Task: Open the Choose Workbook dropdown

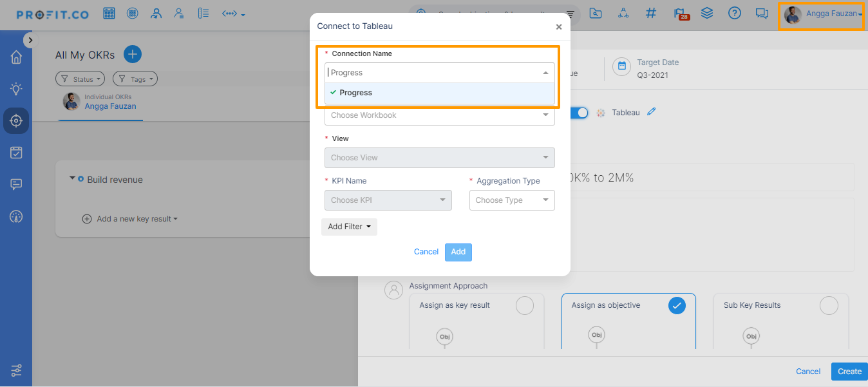Action: (440, 115)
